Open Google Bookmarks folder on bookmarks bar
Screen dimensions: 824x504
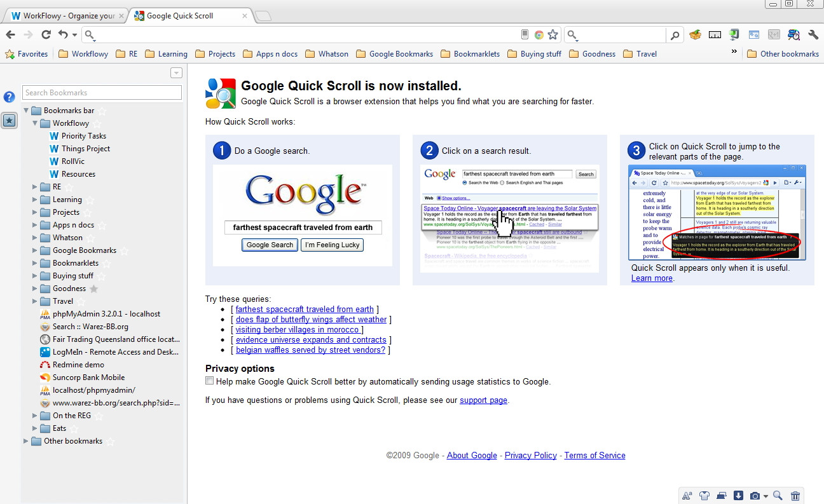[x=394, y=54]
